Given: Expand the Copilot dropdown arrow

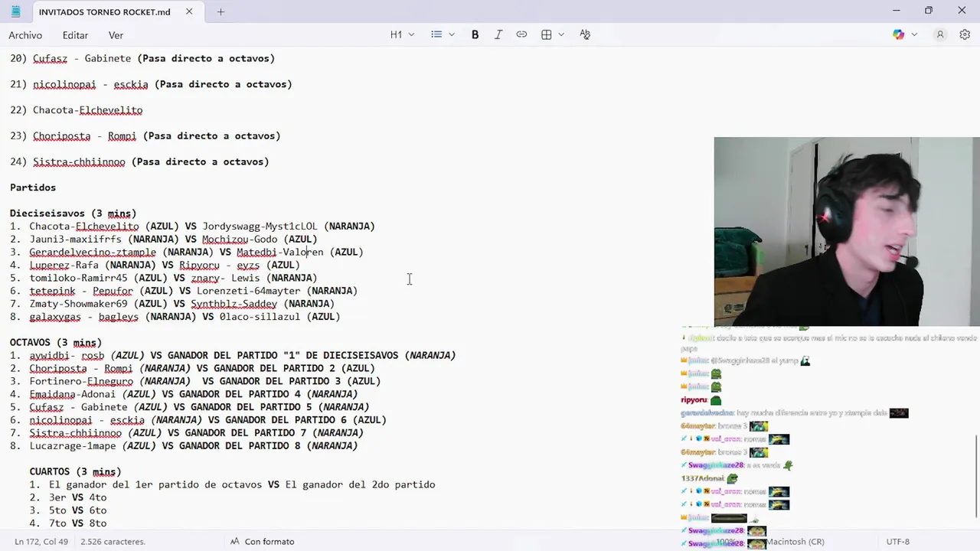Looking at the screenshot, I should coord(913,34).
